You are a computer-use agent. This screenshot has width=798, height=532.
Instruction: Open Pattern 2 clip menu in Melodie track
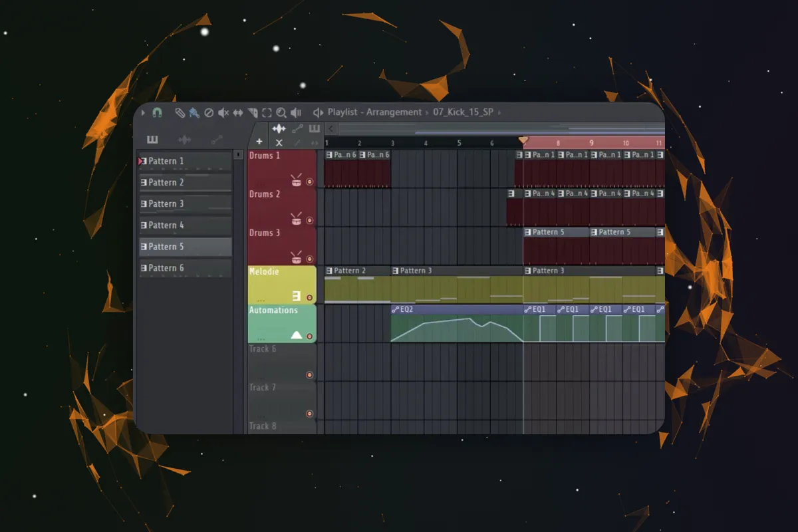[329, 271]
